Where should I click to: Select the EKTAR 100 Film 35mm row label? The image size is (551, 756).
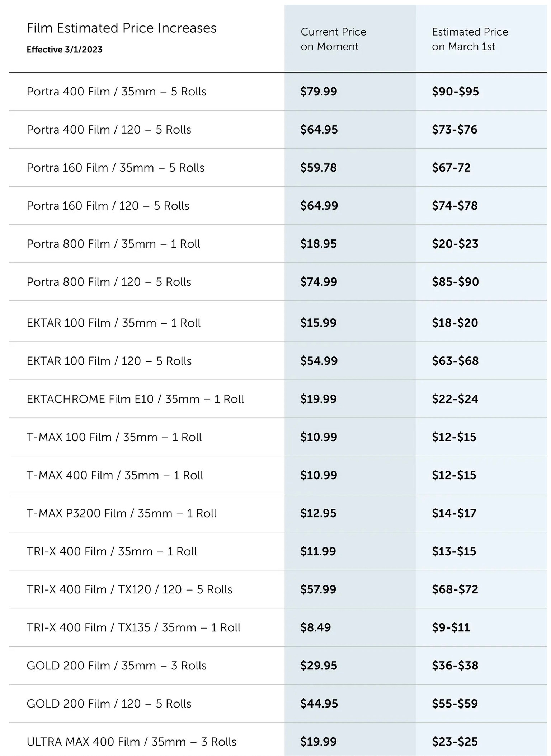tap(113, 323)
